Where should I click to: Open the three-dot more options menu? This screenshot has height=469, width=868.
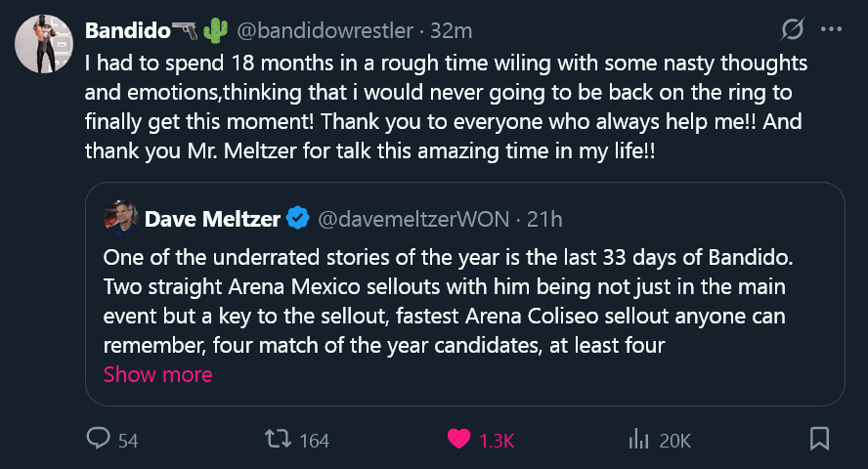point(831,30)
